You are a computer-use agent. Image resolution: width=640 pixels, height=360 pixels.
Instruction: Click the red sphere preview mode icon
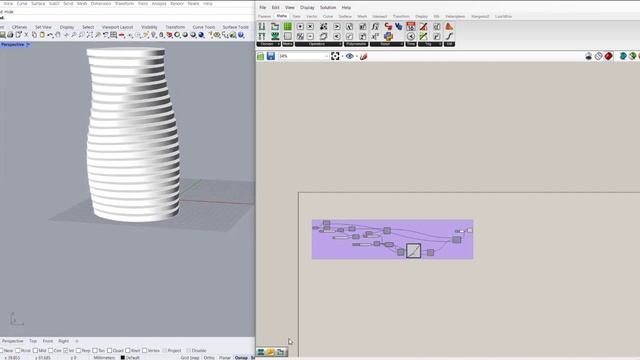tap(609, 56)
